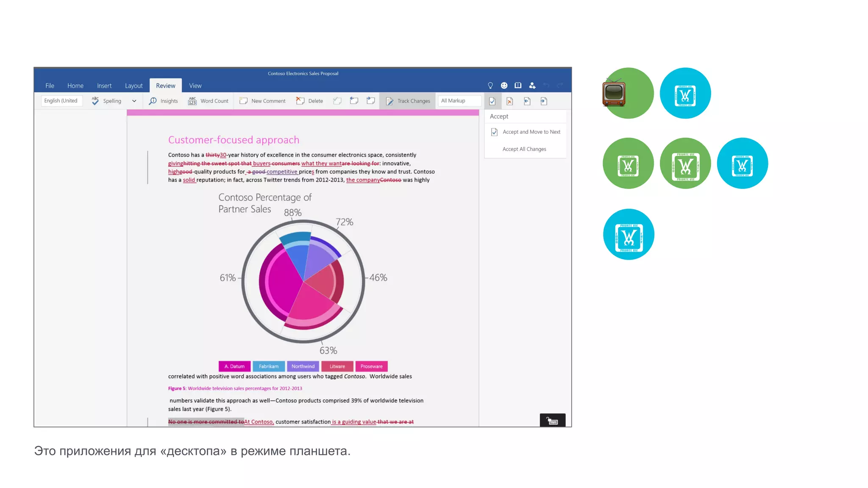
Task: Click the Next Comment icon
Action: (x=371, y=101)
